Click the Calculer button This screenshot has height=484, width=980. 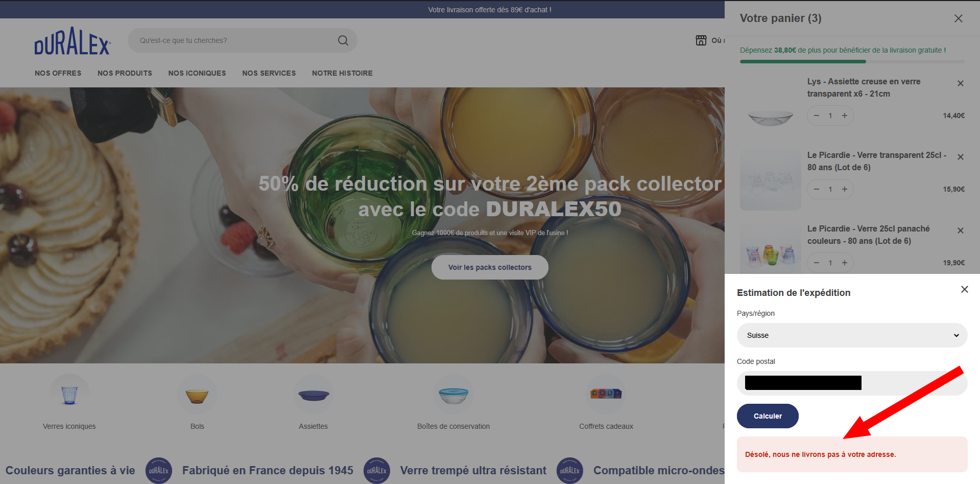point(768,416)
